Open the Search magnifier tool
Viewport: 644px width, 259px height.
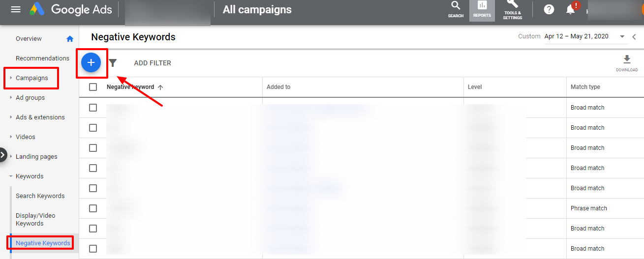(x=456, y=9)
